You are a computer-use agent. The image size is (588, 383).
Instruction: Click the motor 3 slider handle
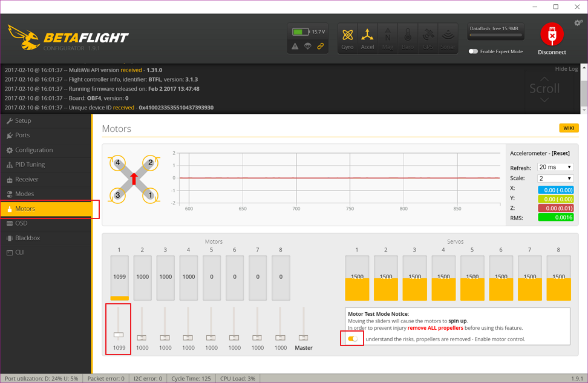165,338
